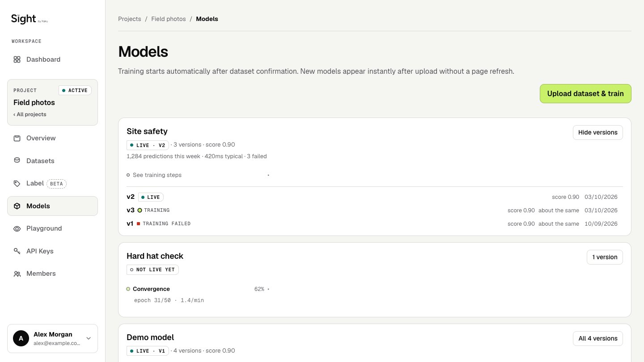Collapse versions with Hide versions button

(597, 132)
